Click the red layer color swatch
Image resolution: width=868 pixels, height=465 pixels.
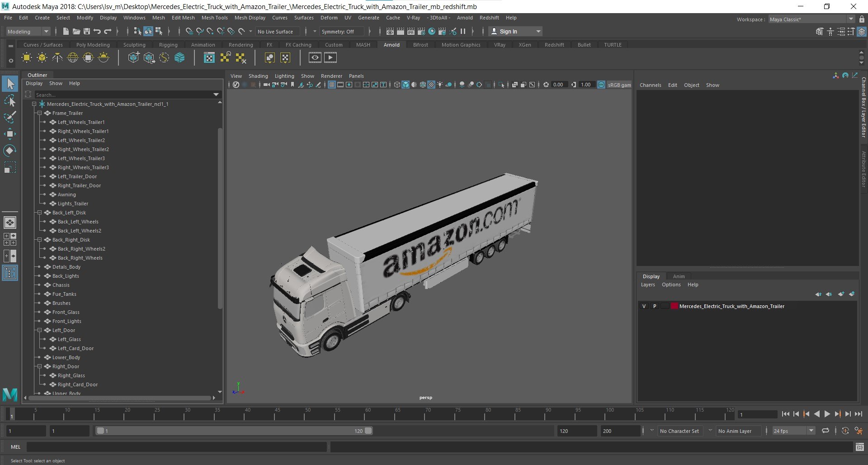(x=674, y=306)
